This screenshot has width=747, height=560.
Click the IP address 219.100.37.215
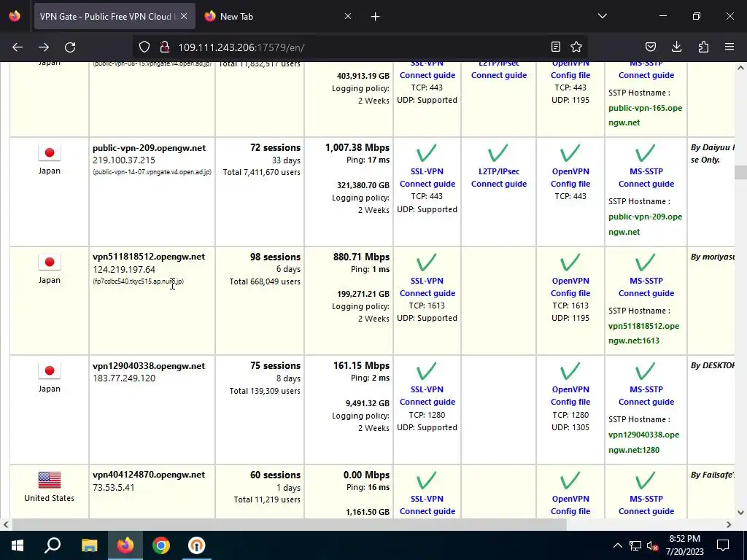tap(124, 160)
